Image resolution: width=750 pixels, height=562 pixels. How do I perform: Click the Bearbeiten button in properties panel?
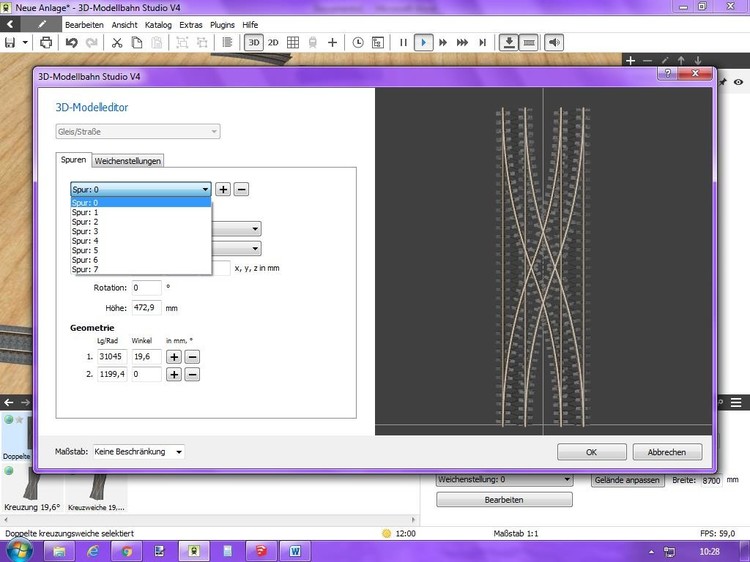(504, 500)
